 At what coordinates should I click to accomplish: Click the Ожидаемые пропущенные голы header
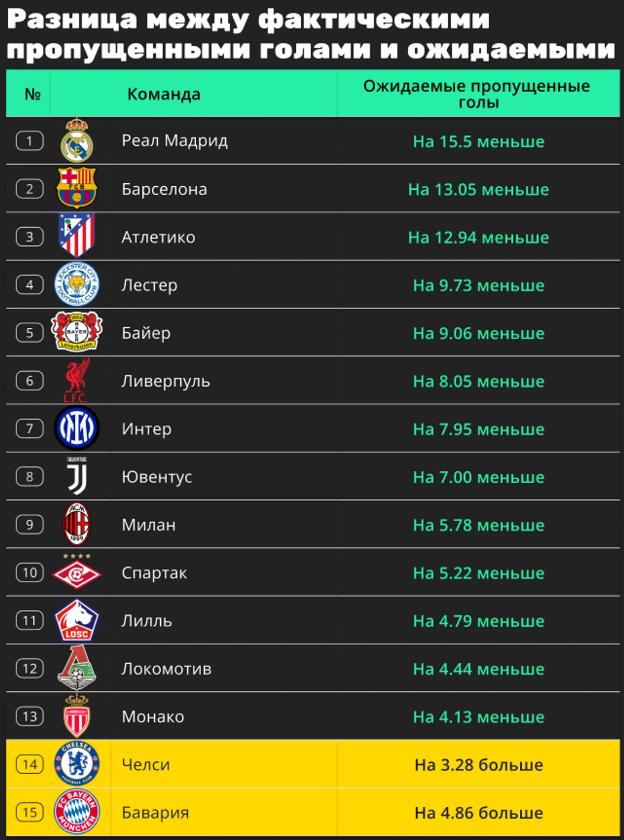[477, 94]
